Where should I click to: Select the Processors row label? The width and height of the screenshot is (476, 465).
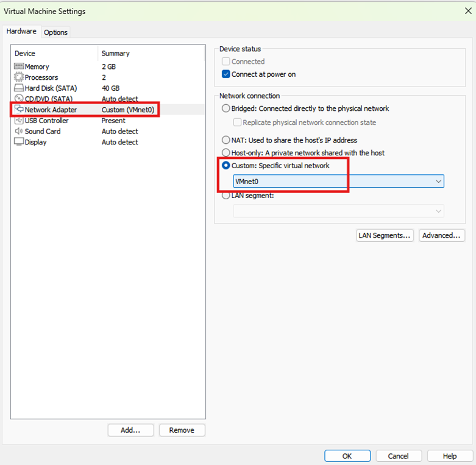41,77
